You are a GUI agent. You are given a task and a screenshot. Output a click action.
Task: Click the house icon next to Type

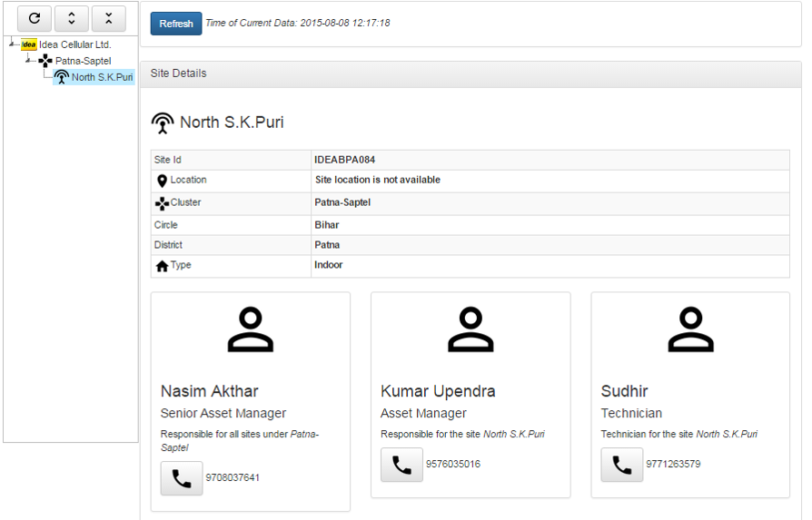pos(162,266)
